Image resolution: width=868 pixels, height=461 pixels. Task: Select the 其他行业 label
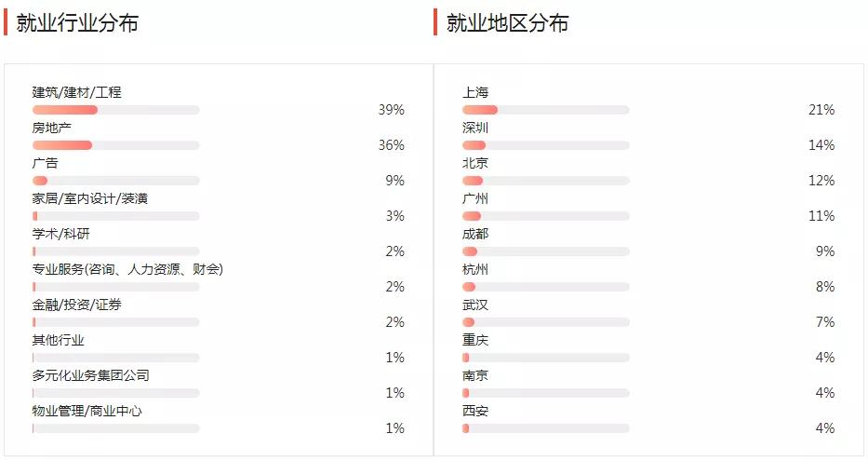click(x=58, y=340)
